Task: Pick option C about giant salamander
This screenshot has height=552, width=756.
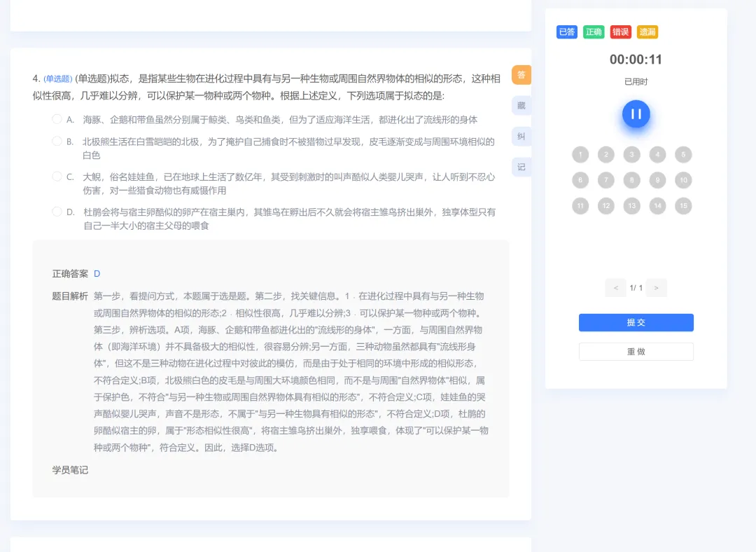Action: click(x=57, y=176)
